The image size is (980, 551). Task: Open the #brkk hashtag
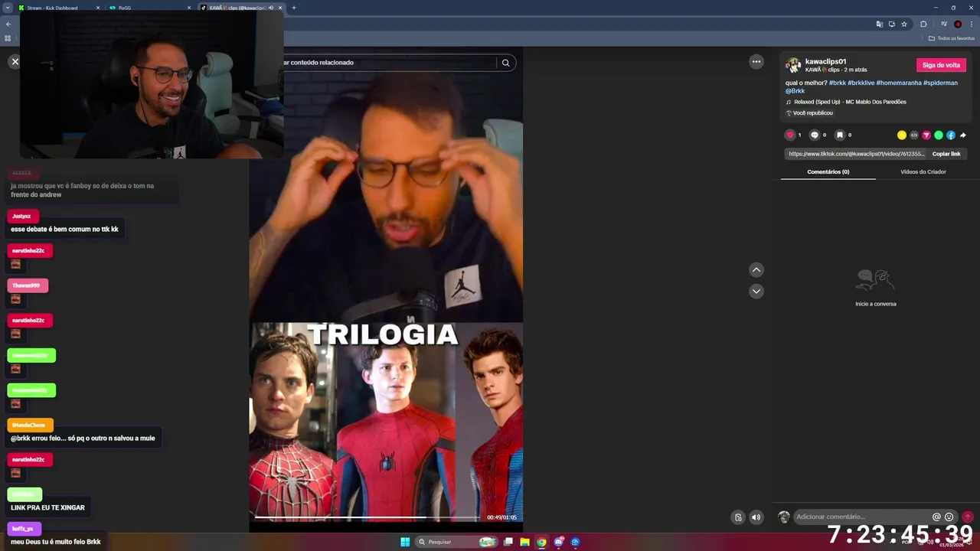(x=838, y=83)
